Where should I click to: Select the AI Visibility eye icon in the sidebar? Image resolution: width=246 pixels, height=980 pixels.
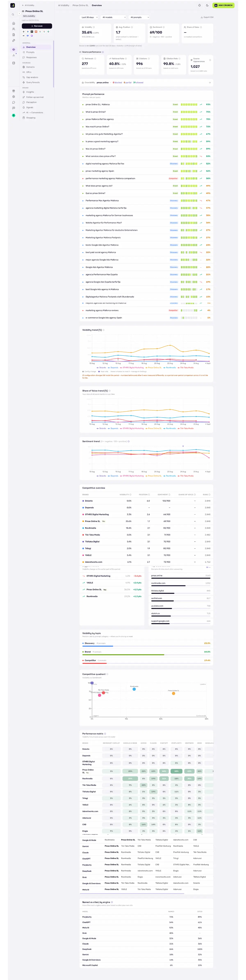click(13, 50)
